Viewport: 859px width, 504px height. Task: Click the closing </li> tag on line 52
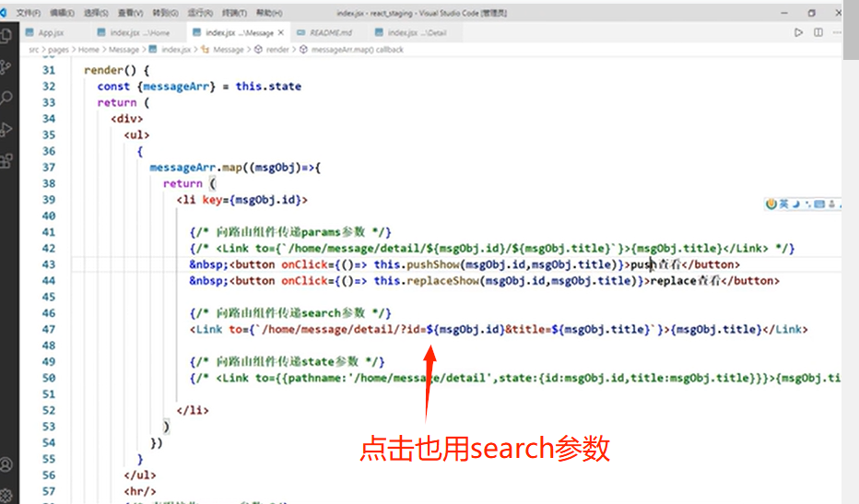(x=193, y=410)
